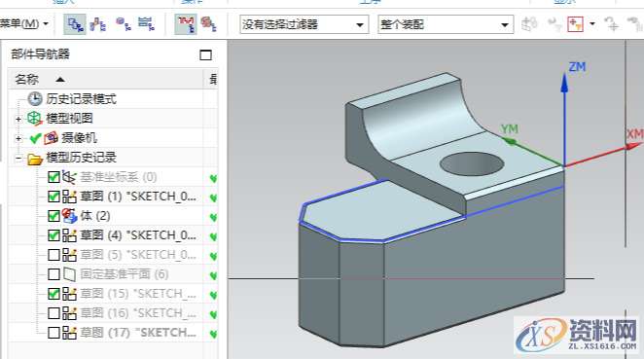Select 草图 (16) feature row
This screenshot has width=644, height=359.
pyautogui.click(x=138, y=313)
